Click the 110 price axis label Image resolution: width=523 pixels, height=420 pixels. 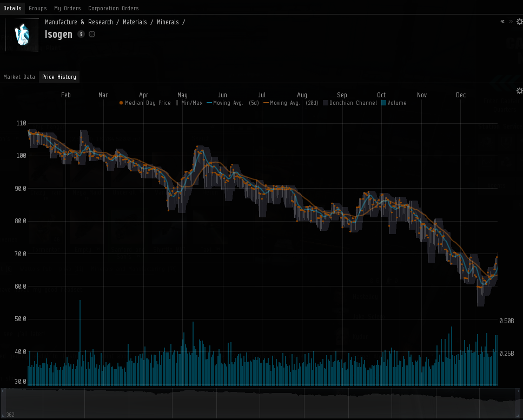tap(21, 123)
